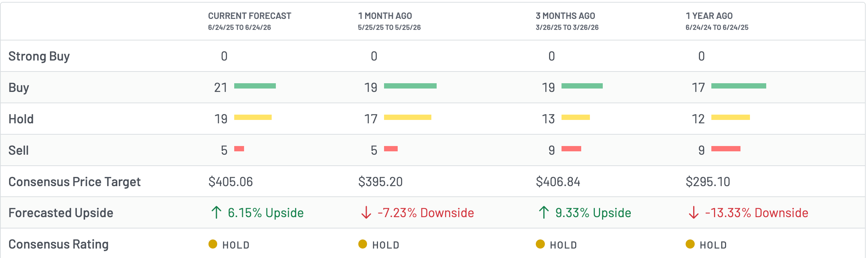Image resolution: width=868 pixels, height=258 pixels.
Task: Click the red Sell bar in 3 Months Ago column
Action: [571, 149]
